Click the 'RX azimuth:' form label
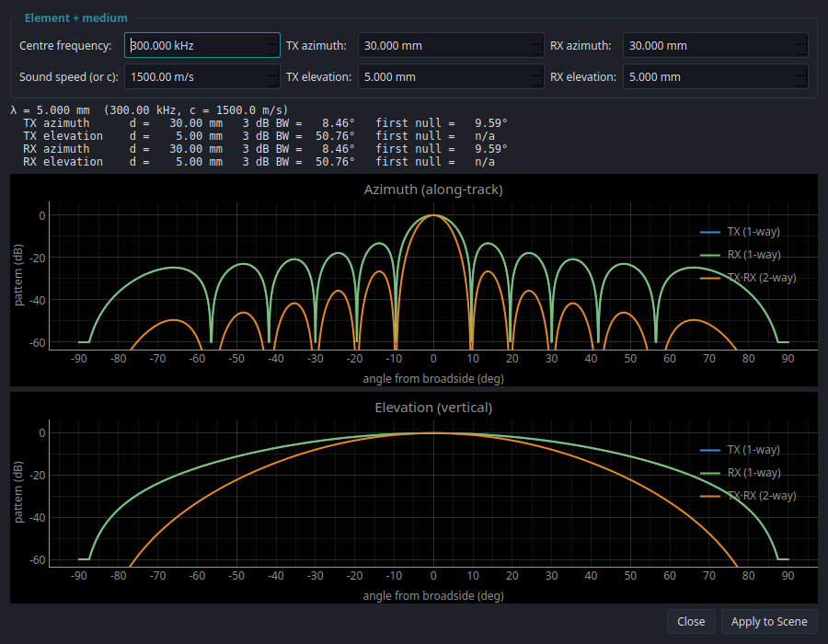This screenshot has width=828, height=644. 581,45
